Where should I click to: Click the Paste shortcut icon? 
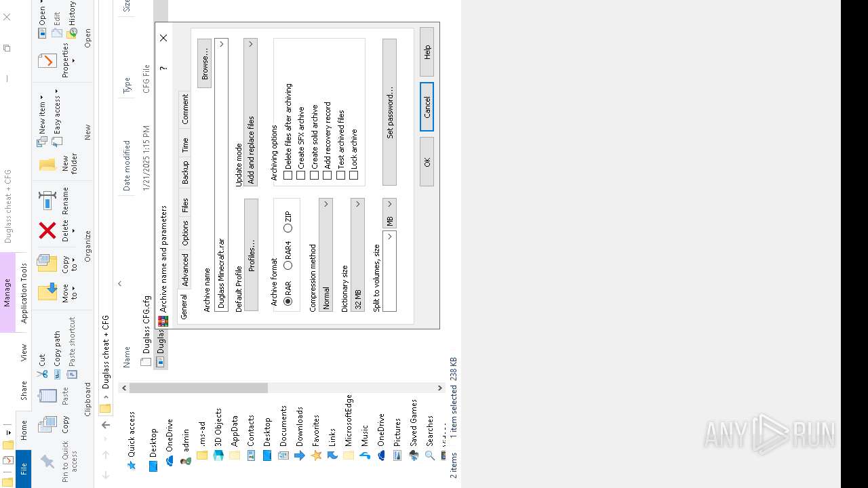pyautogui.click(x=72, y=373)
